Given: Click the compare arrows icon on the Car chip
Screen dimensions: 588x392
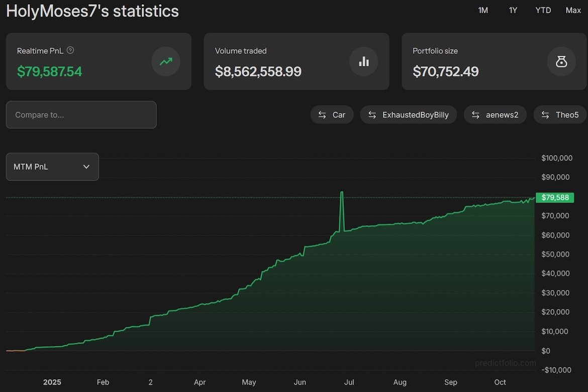Looking at the screenshot, I should pos(323,115).
